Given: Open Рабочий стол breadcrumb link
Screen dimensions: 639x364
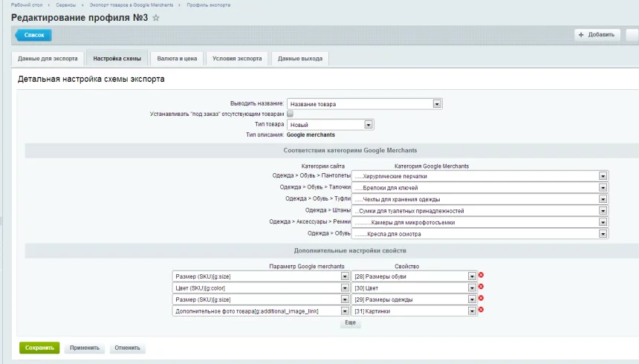Looking at the screenshot, I should [x=26, y=4].
